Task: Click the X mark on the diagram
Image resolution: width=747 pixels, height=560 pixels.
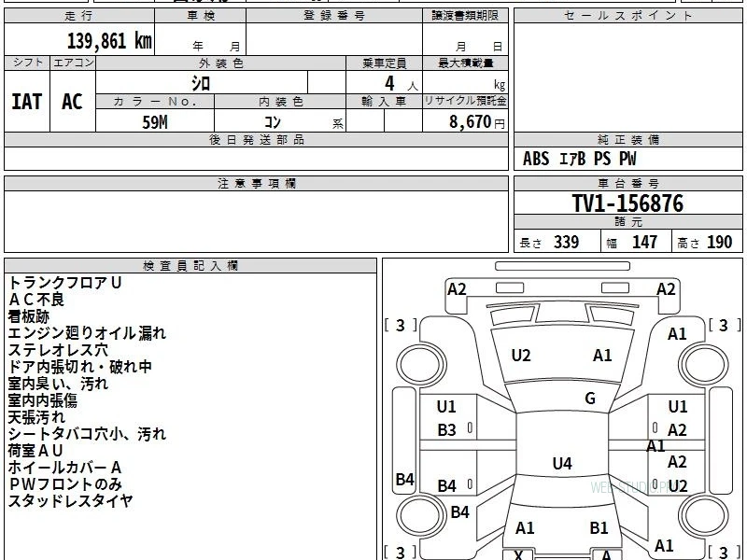Action: 519,554
